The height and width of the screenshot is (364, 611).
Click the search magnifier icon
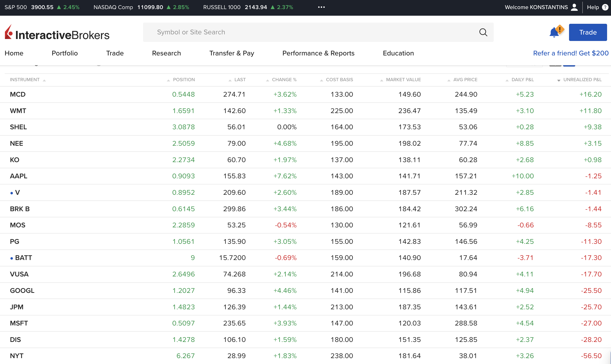[483, 32]
